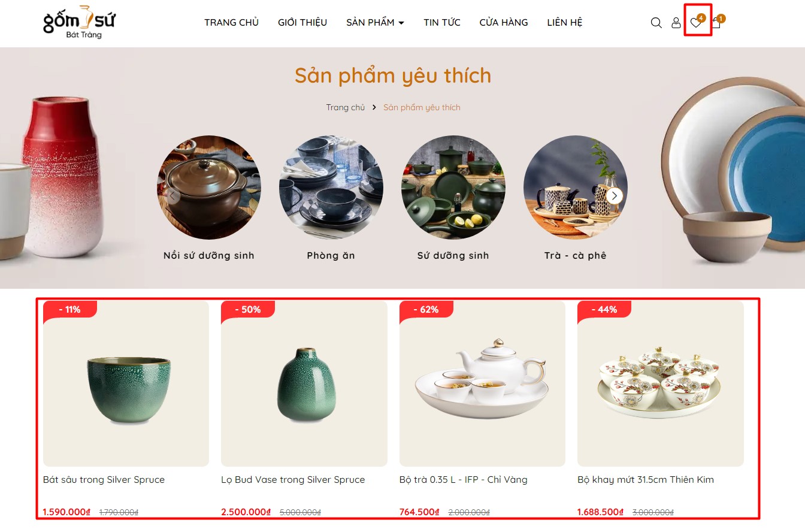Open the TIN TỨC page
Screen dimensions: 805x532
[442, 22]
